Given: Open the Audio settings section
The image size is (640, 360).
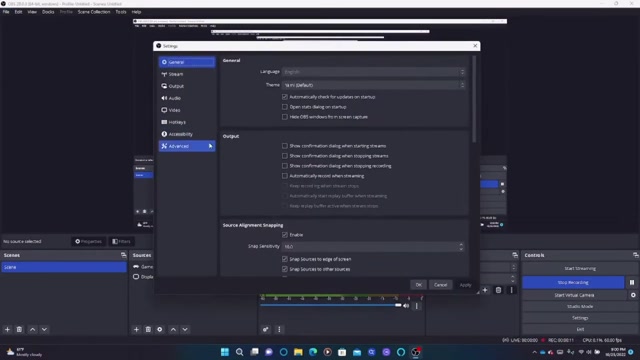Looking at the screenshot, I should [x=187, y=98].
